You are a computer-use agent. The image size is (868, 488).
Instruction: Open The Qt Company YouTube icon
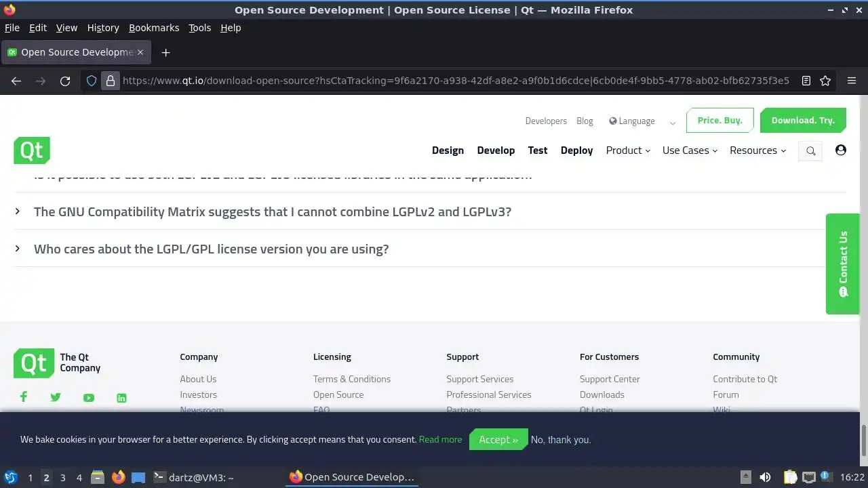[89, 398]
